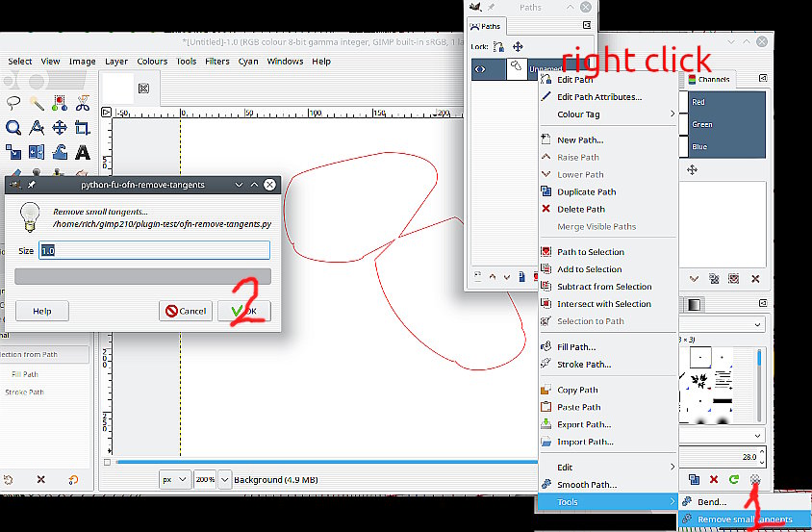Select the Crop tool
Viewport: 812px width, 532px height.
coord(83,127)
